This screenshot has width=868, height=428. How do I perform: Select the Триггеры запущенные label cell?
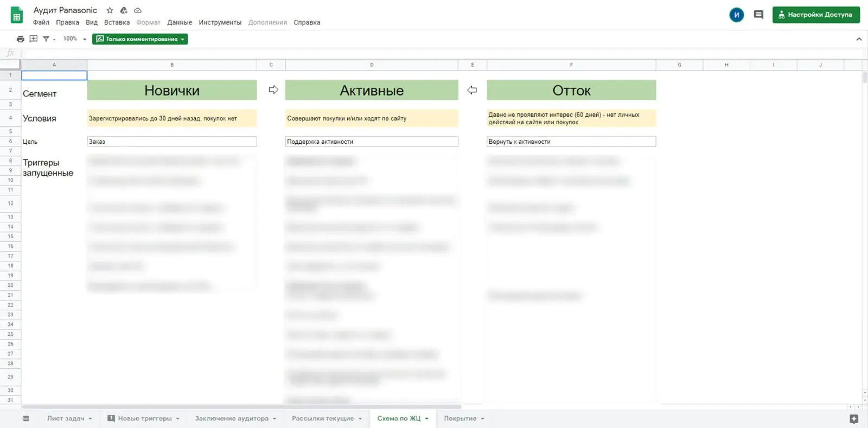point(54,168)
